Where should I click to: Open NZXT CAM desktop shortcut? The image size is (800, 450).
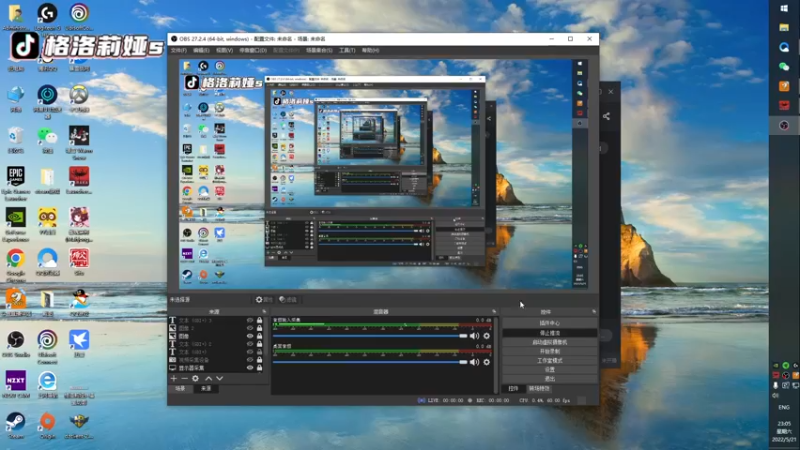[16, 384]
